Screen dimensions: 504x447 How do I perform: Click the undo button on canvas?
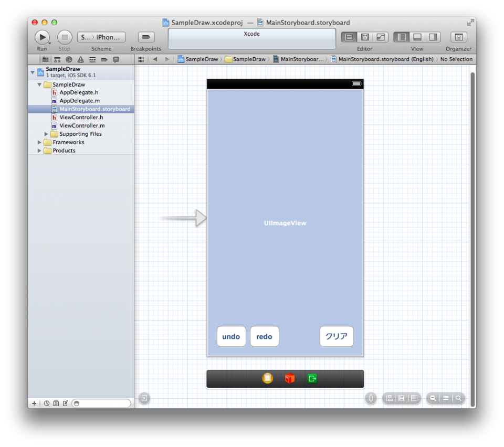(x=231, y=337)
